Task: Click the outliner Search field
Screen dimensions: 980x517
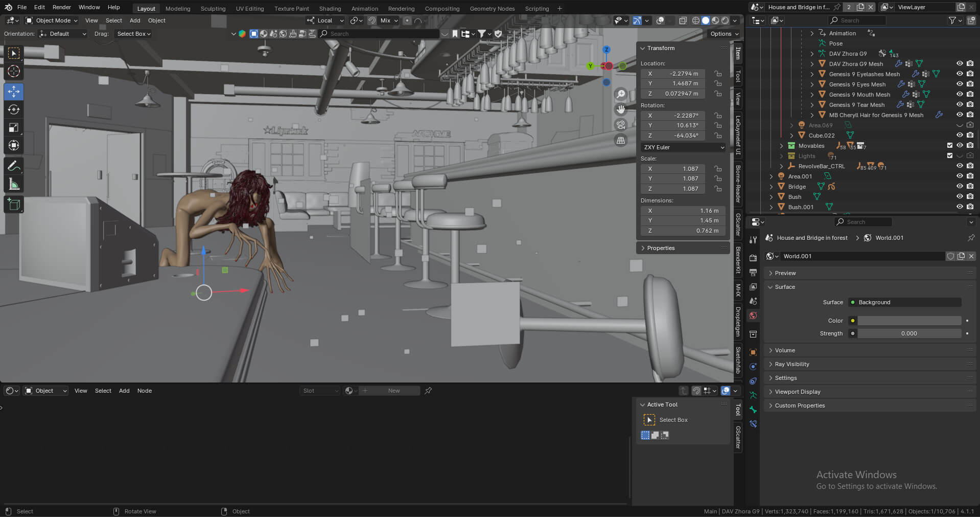Action: (x=857, y=20)
